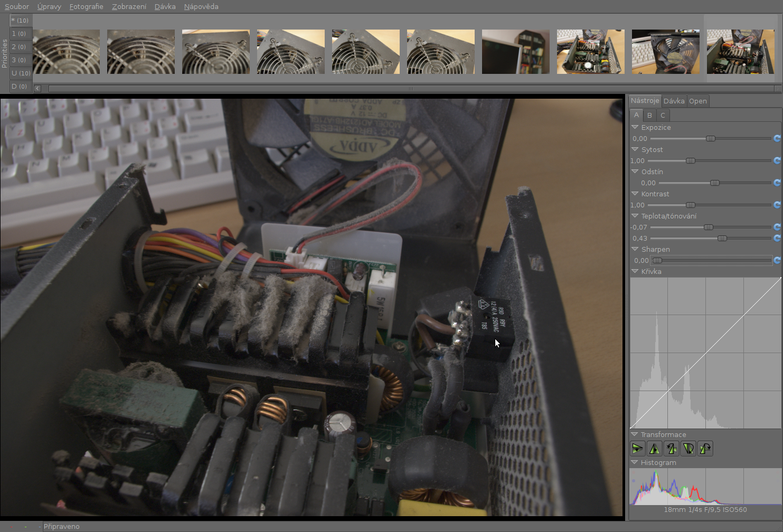783x532 pixels.
Task: Open the Zobrazení menu
Action: coord(129,6)
